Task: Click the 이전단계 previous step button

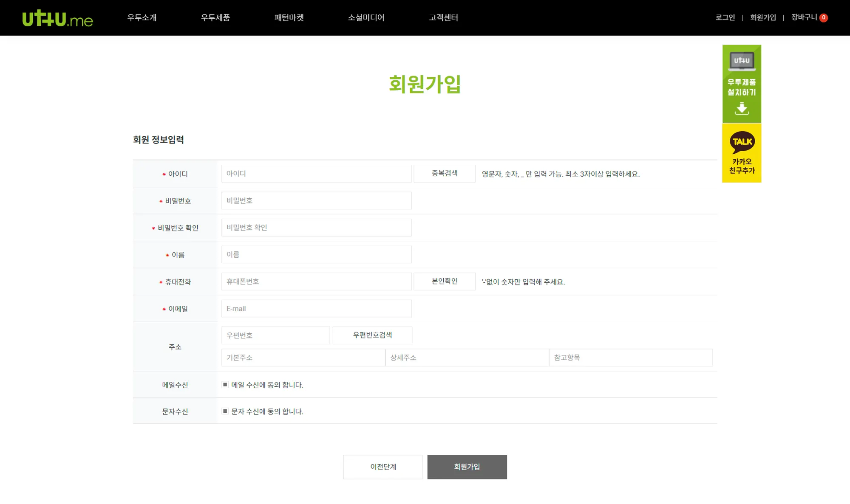Action: click(x=383, y=467)
